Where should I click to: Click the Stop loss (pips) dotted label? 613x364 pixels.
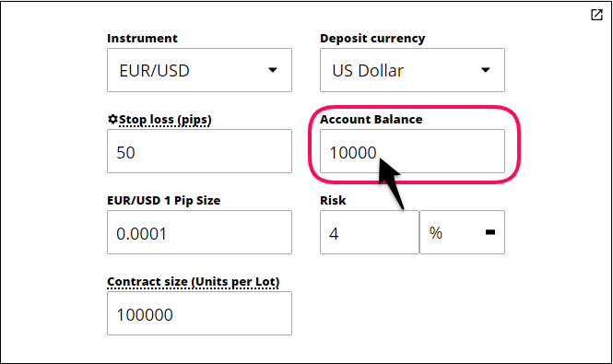click(x=165, y=120)
